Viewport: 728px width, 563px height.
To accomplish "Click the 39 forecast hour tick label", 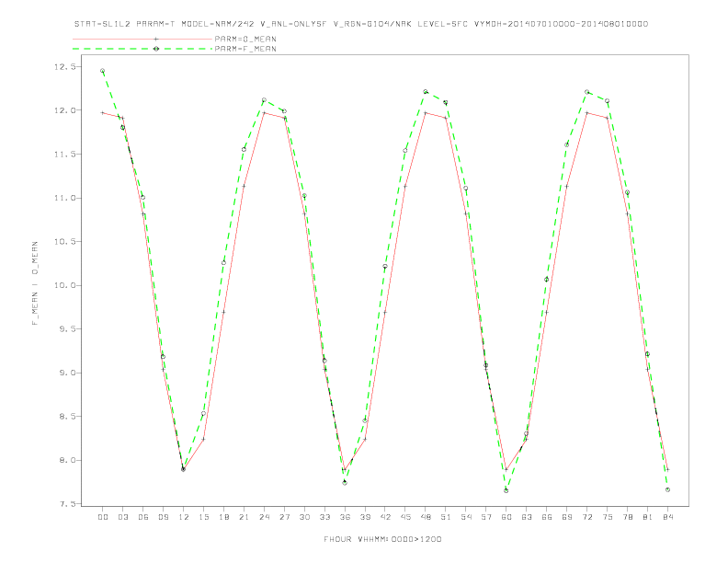I will click(x=365, y=517).
